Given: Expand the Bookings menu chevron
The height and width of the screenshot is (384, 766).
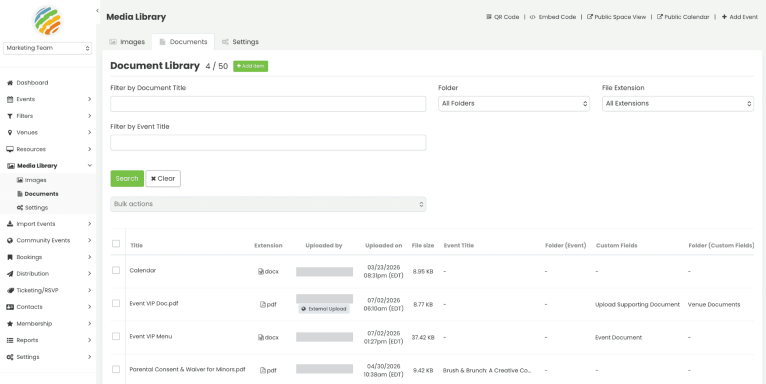Looking at the screenshot, I should (89, 257).
